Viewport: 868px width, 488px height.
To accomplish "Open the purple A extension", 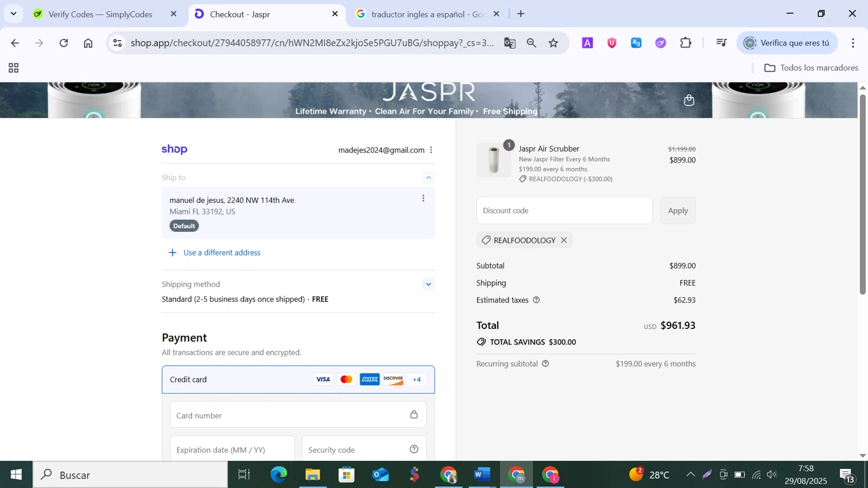I will click(587, 43).
